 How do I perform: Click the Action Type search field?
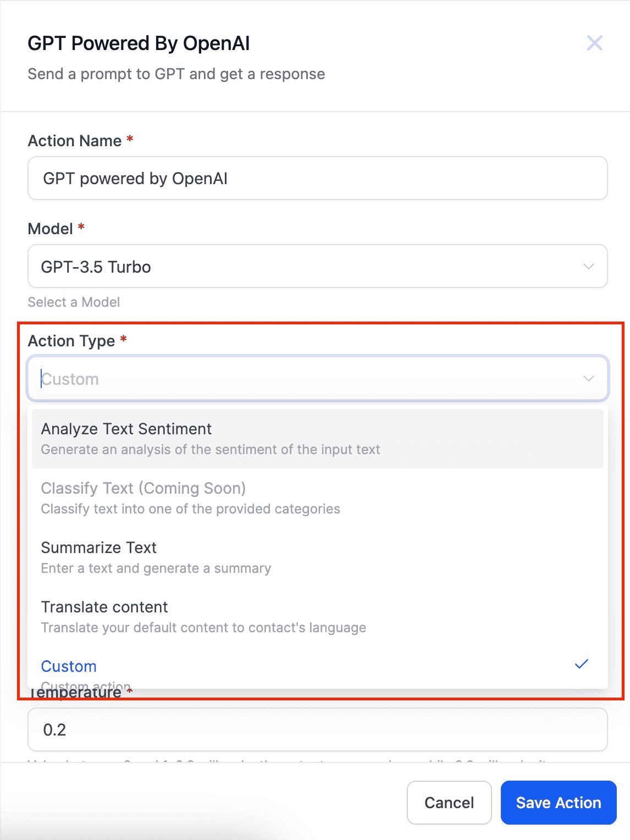click(x=308, y=379)
